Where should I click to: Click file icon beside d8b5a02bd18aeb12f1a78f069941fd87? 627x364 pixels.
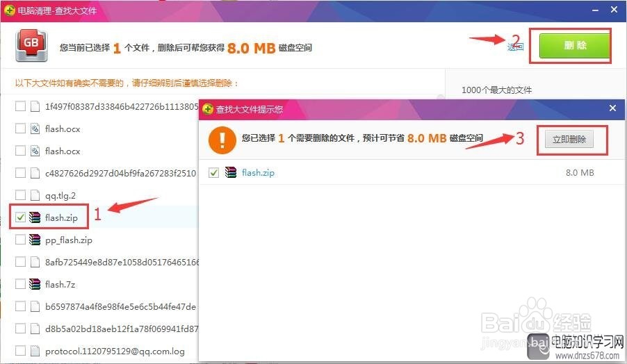tap(35, 329)
